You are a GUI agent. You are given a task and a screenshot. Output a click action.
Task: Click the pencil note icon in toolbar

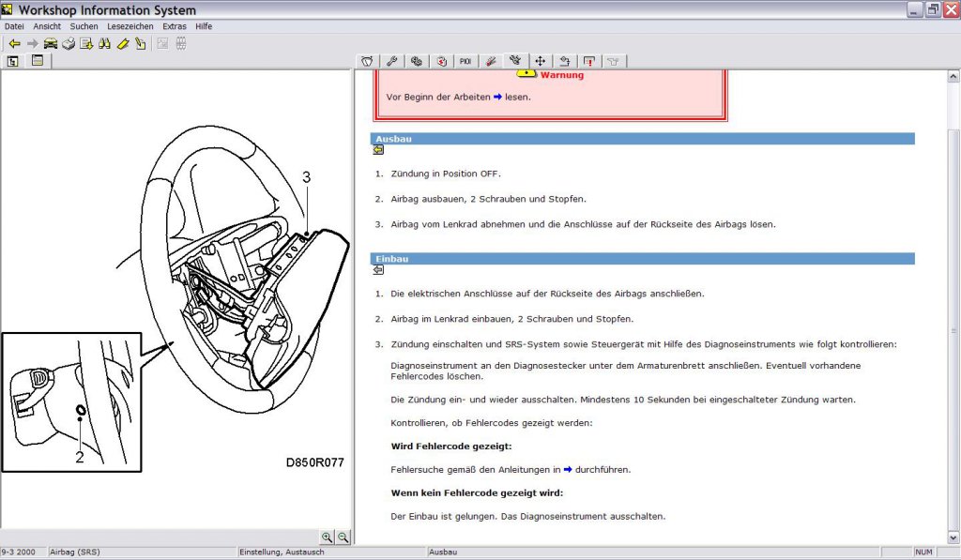point(141,43)
